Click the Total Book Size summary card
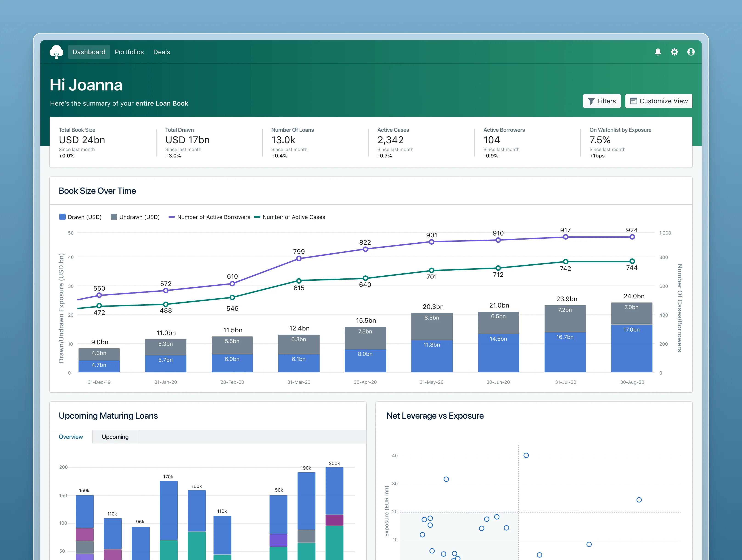 point(97,143)
